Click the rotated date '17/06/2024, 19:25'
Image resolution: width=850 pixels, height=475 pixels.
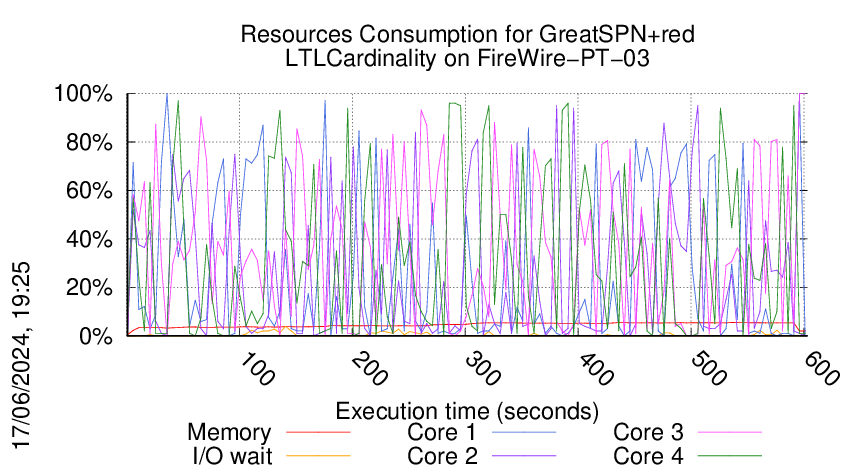tap(21, 356)
